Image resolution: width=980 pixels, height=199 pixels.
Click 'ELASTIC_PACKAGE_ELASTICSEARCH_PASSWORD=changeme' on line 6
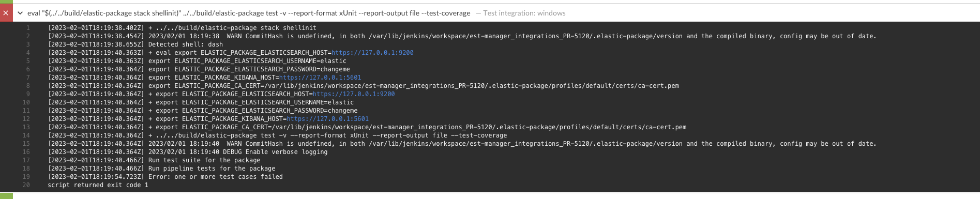(x=262, y=69)
